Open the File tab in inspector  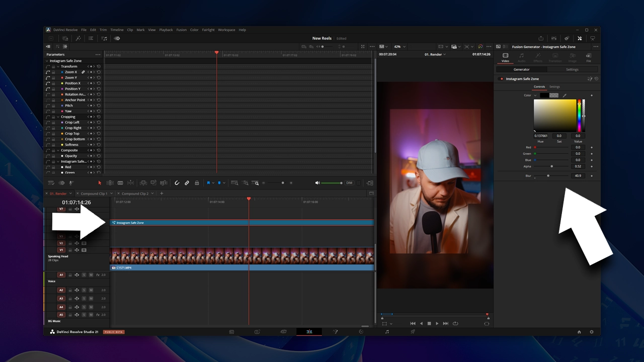click(x=589, y=57)
